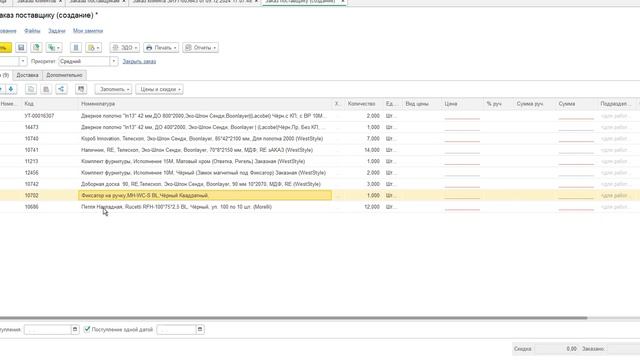Screen dimensions: 640x360
Task: Click the document list icon before ЭДО
Action: click(x=76, y=48)
